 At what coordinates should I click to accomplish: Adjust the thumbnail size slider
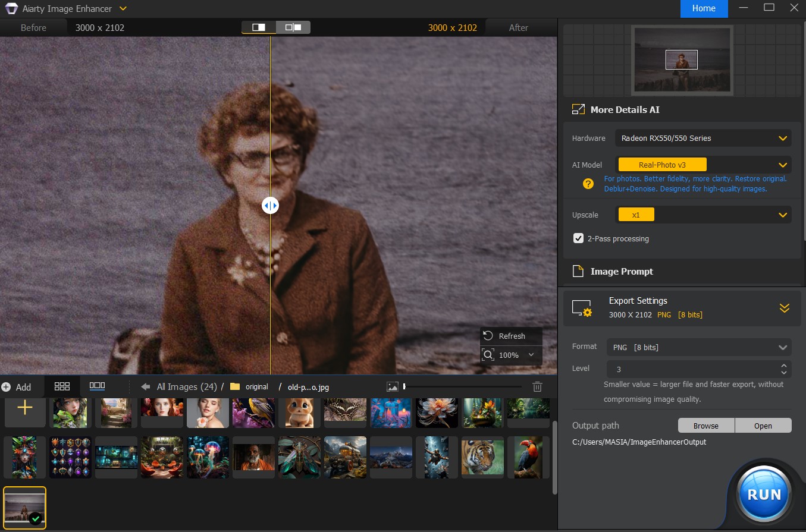(x=463, y=387)
